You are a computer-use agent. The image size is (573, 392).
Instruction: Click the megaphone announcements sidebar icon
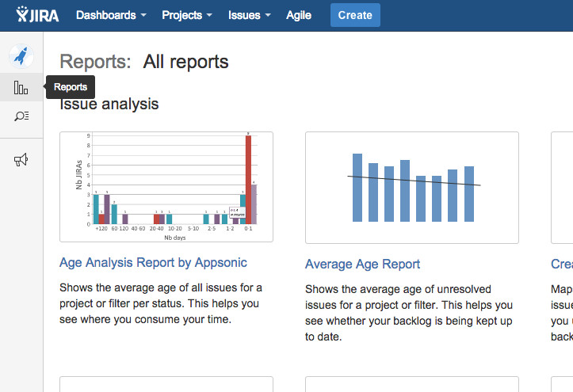21,160
